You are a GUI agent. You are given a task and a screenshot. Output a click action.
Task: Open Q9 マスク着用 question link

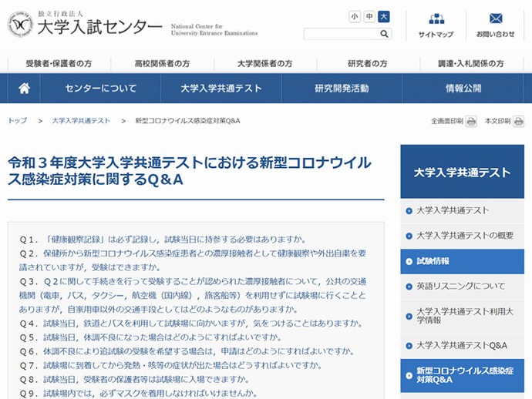pos(150,394)
